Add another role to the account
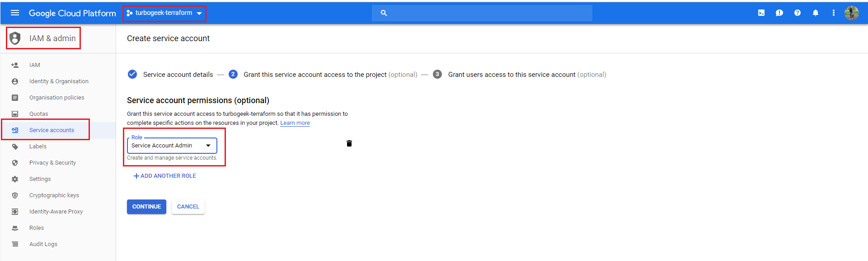The width and height of the screenshot is (868, 261). point(165,176)
